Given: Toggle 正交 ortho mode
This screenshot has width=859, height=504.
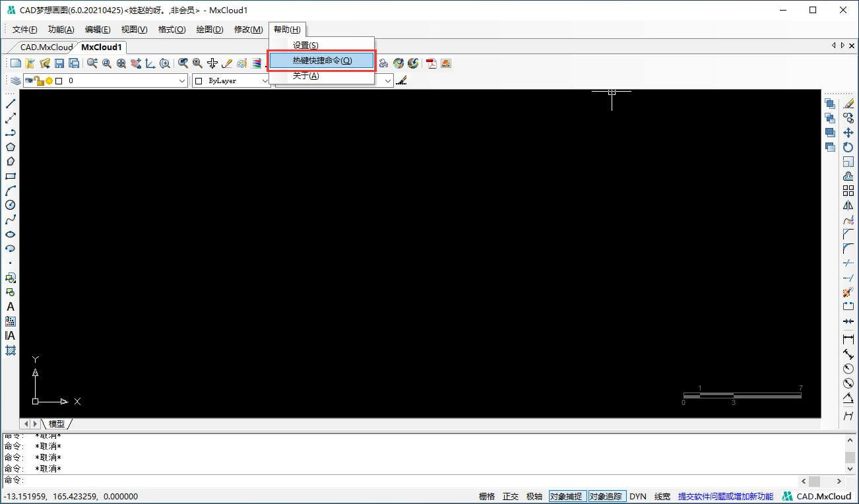Looking at the screenshot, I should click(x=511, y=496).
